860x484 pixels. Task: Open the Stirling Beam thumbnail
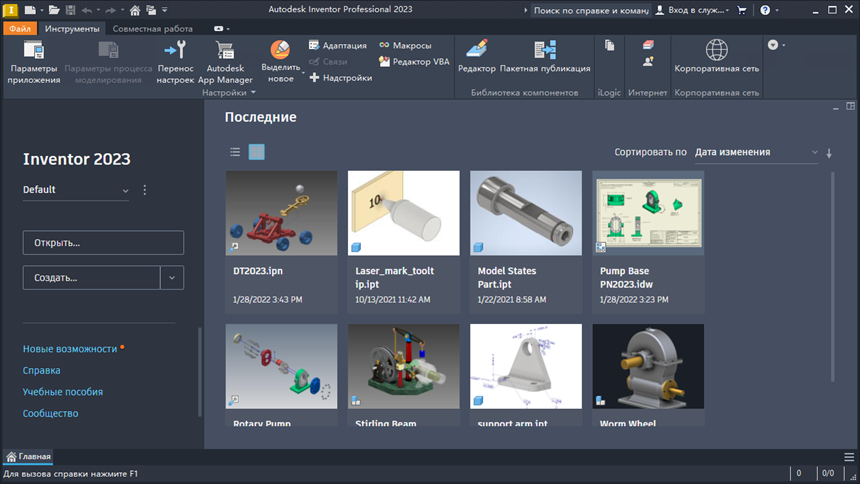click(404, 366)
